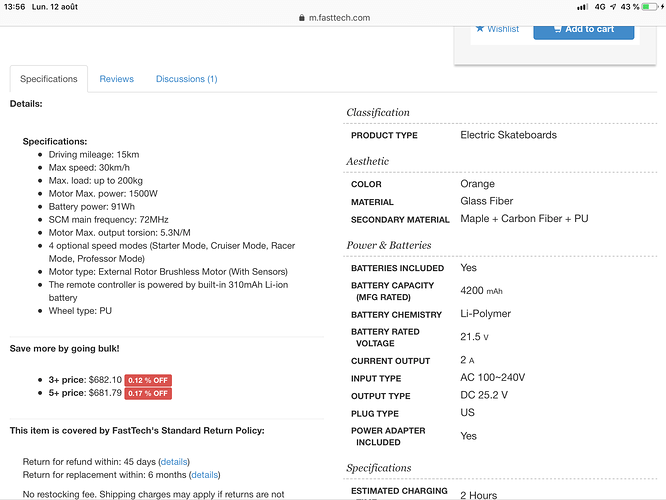666x500 pixels.
Task: Select the Electric Skateboards product type value
Action: point(508,135)
